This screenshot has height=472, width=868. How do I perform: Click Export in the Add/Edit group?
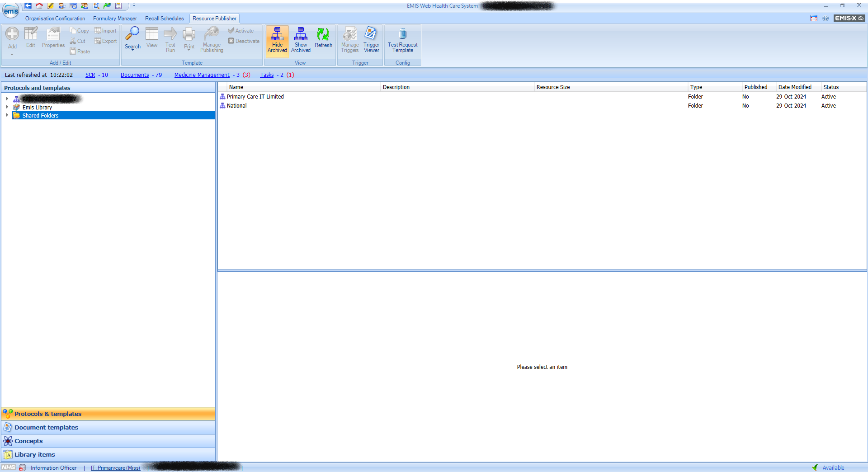(x=105, y=41)
